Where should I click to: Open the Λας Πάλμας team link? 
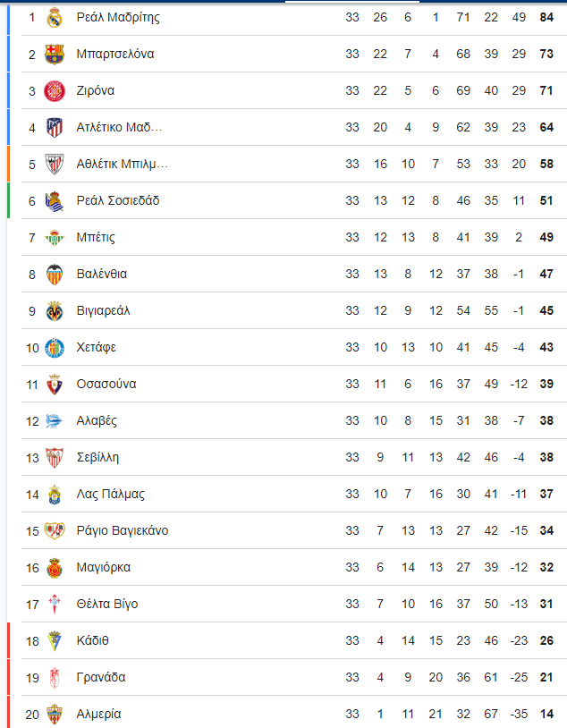point(111,494)
